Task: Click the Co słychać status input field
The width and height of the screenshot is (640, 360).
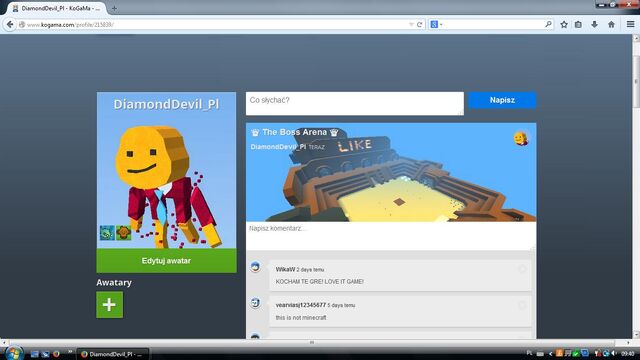Action: 355,103
